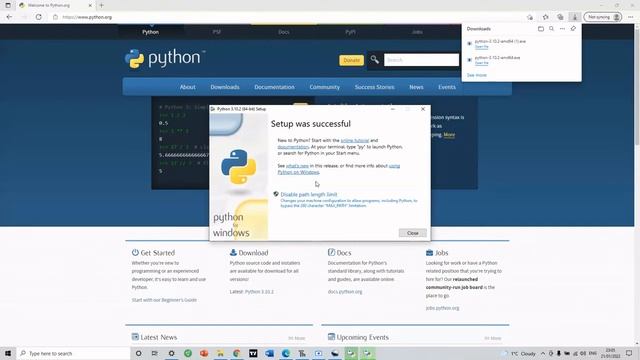Open the Events menu item
Viewport: 640px width, 360px height.
447,87
